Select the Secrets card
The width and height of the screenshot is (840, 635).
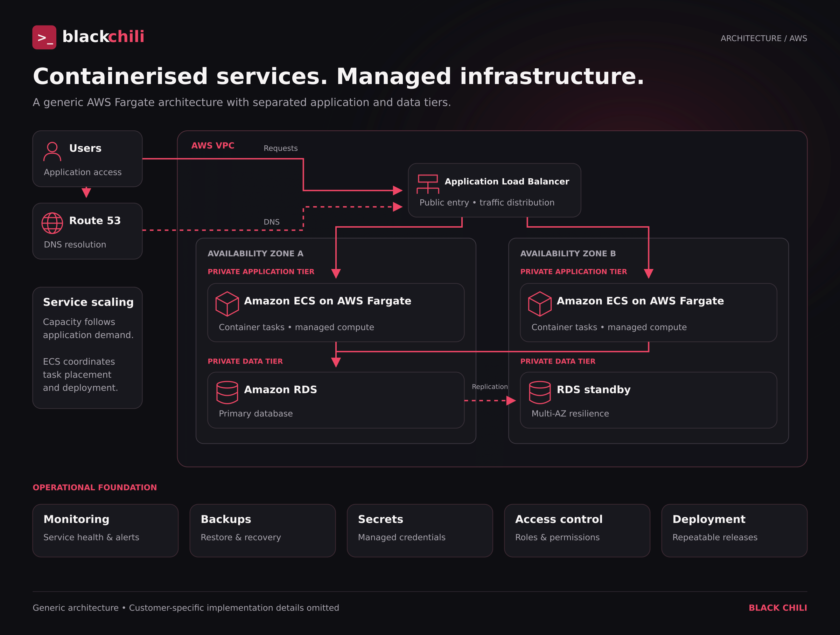[x=420, y=531]
